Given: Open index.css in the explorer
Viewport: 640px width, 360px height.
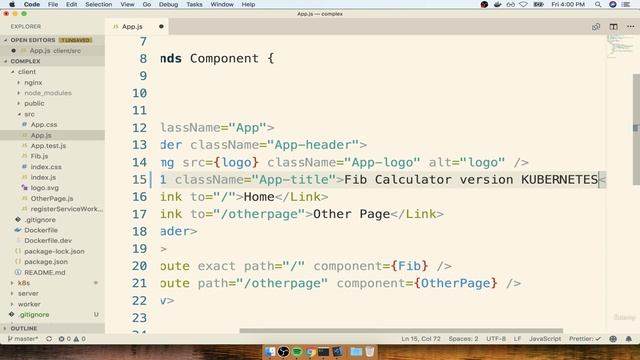Looking at the screenshot, I should point(46,167).
